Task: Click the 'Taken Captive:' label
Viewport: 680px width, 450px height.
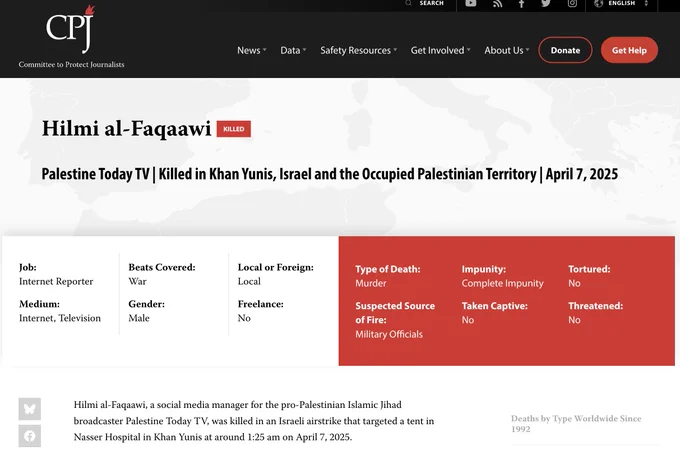Action: coord(494,306)
